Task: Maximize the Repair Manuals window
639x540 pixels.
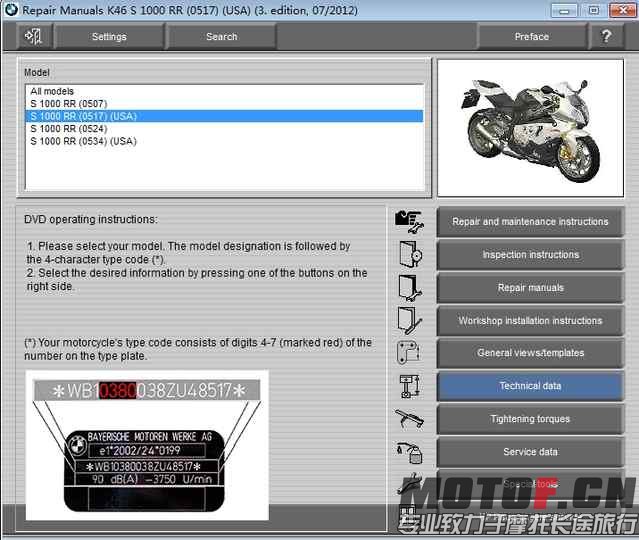Action: (x=593, y=10)
